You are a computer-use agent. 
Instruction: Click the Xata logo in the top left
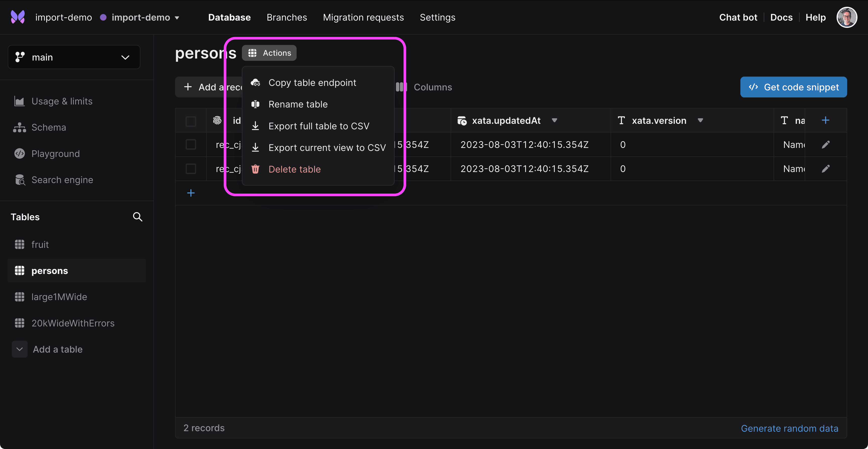pos(18,17)
